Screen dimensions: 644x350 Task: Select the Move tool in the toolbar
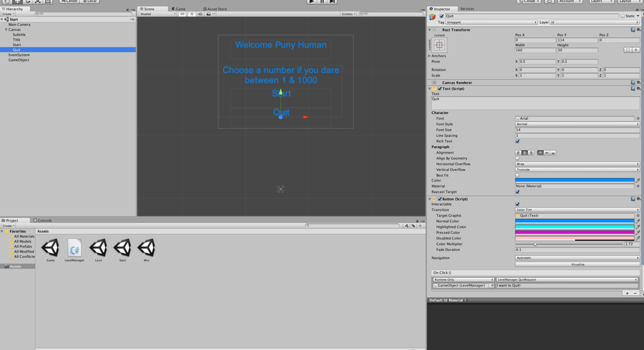(x=17, y=2)
